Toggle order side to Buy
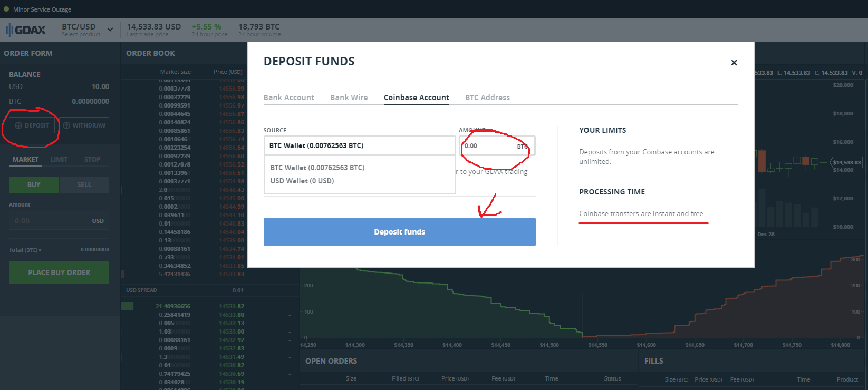Viewport: 868px width, 390px height. (34, 185)
